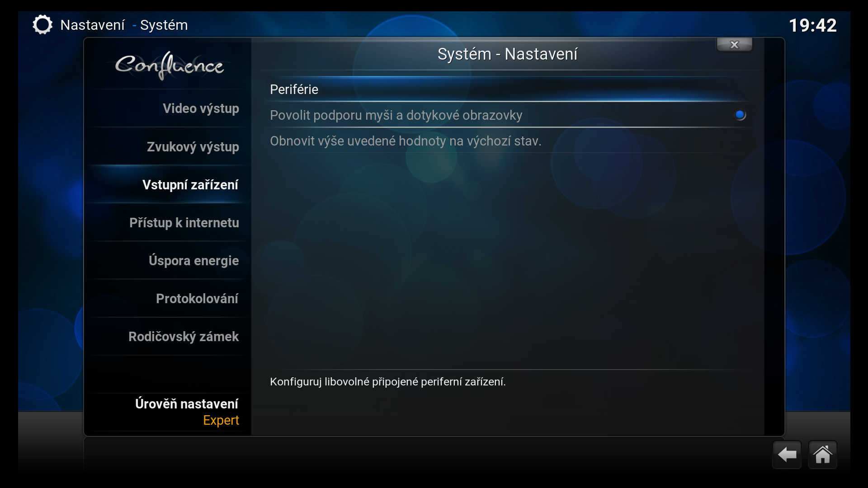
Task: Change Úroveň nastavení from Expert
Action: [187, 412]
